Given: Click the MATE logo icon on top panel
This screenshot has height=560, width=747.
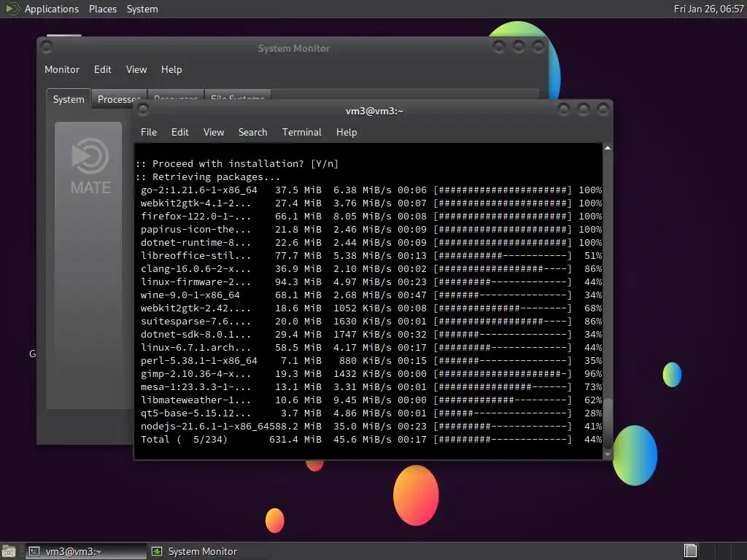Looking at the screenshot, I should click(x=12, y=9).
